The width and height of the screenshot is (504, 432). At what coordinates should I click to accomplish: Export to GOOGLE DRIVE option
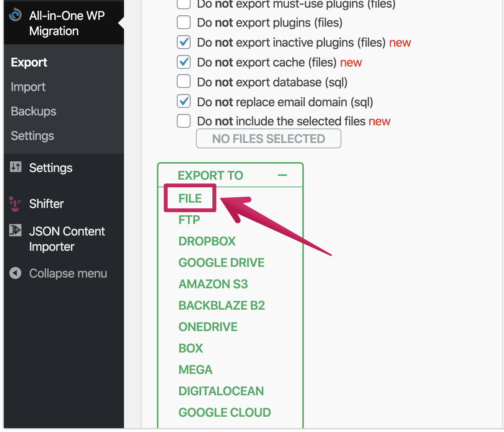222,263
